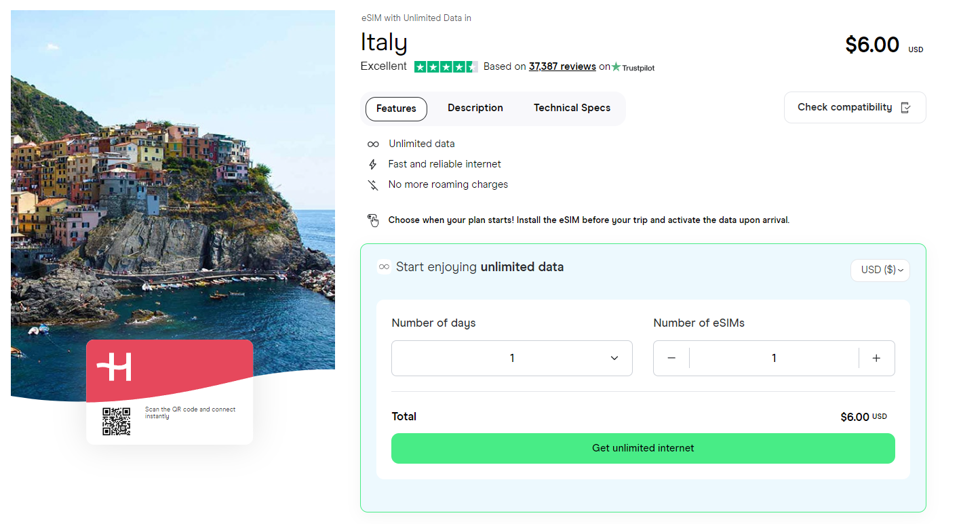
Task: Click the infinity unlimited data icon
Action: click(373, 143)
